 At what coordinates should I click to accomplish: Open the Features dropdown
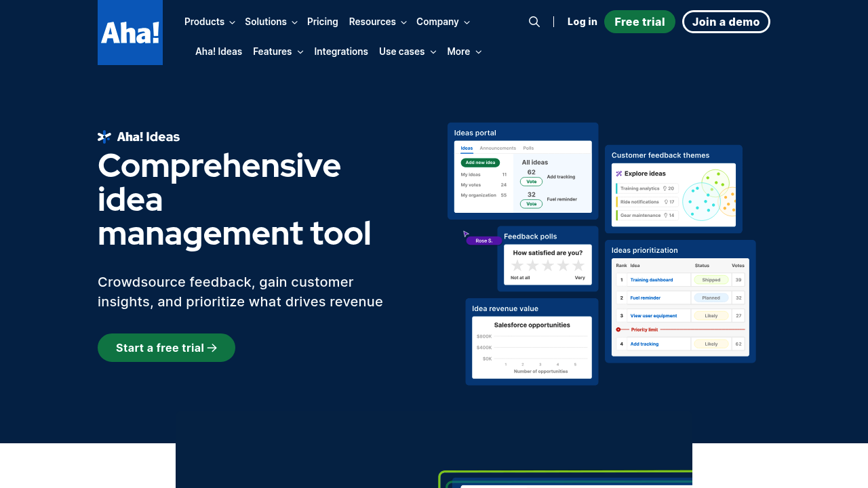point(278,52)
